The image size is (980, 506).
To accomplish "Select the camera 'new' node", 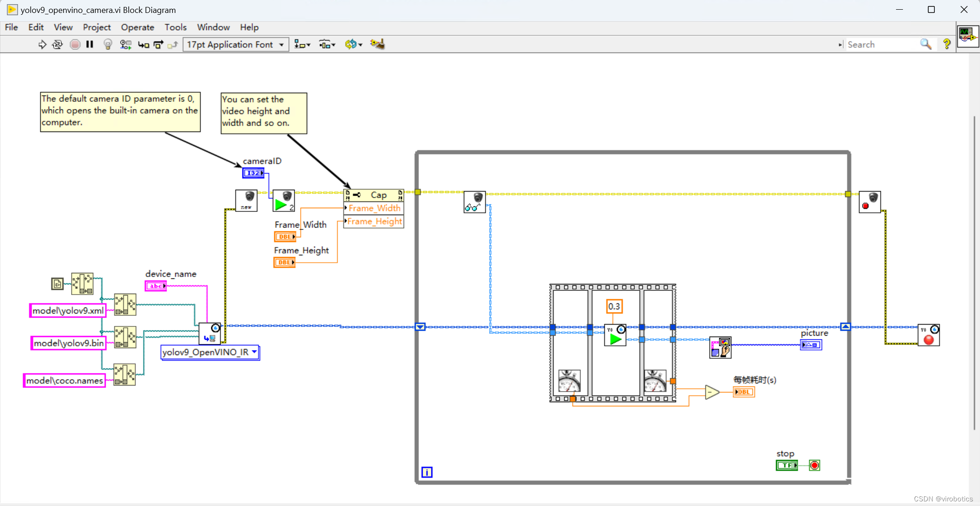I will point(246,200).
